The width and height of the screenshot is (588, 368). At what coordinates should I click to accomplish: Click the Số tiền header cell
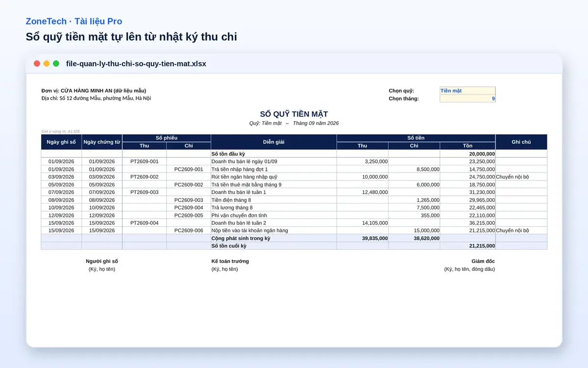(416, 138)
